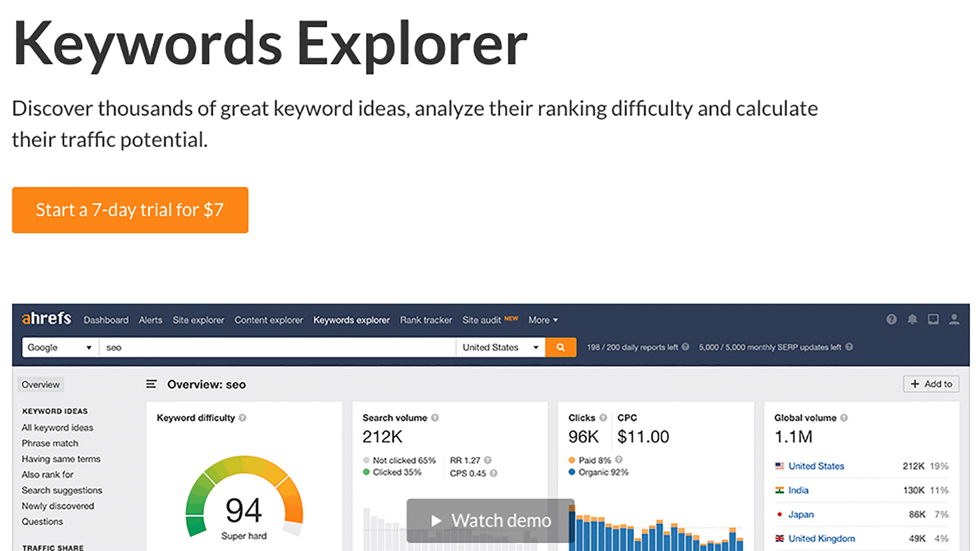Click the Japan country link
The width and height of the screenshot is (980, 551).
click(801, 514)
